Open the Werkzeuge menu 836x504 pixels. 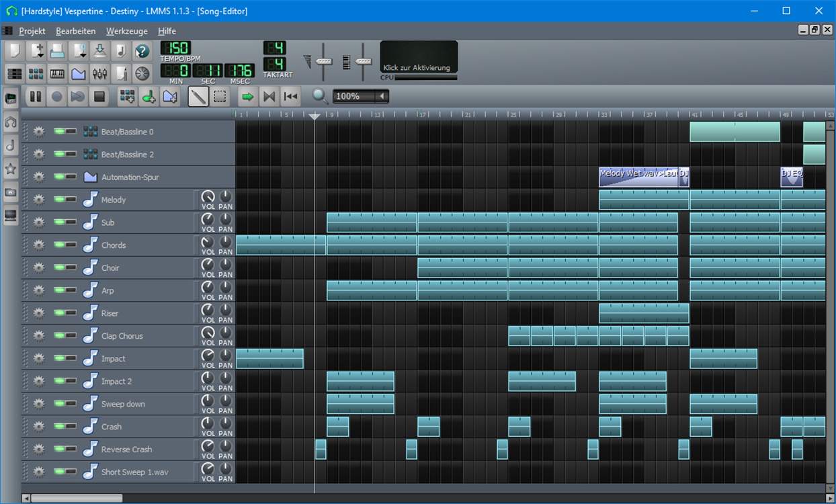[127, 31]
